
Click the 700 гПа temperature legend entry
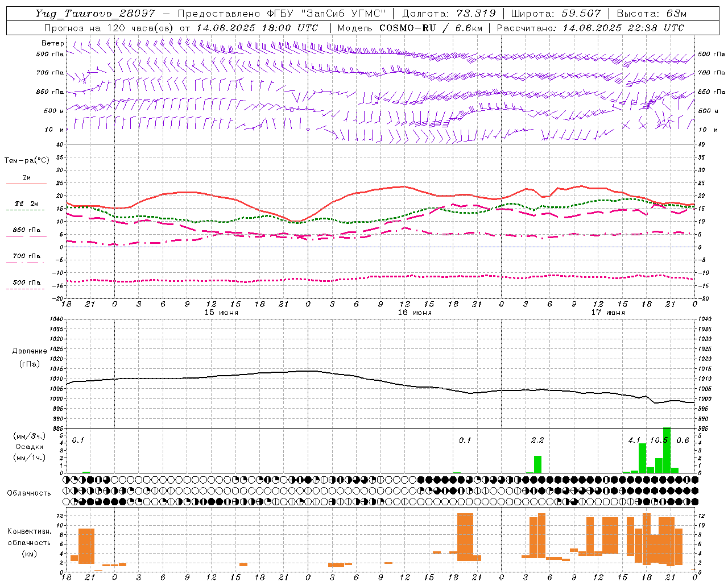[27, 256]
